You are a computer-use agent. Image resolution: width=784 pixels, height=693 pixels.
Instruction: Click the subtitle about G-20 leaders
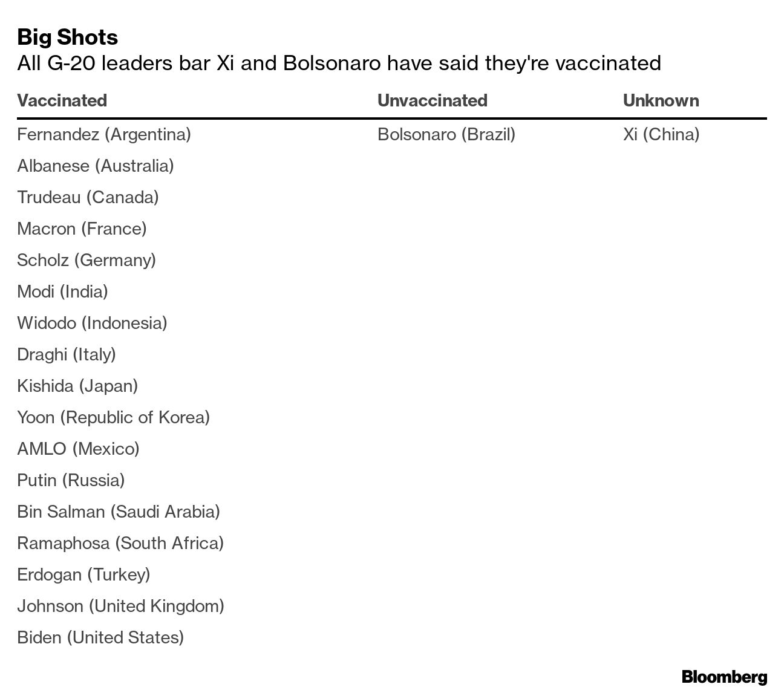339,63
